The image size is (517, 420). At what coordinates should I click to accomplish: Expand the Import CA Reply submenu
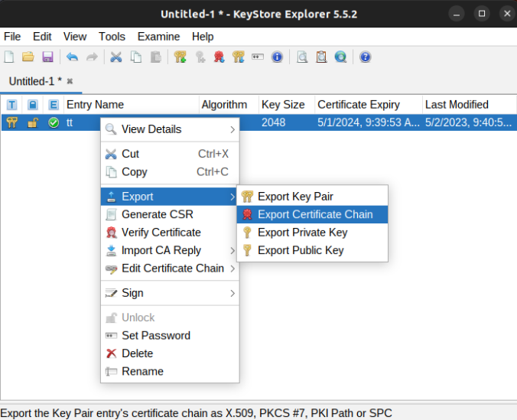pos(170,250)
